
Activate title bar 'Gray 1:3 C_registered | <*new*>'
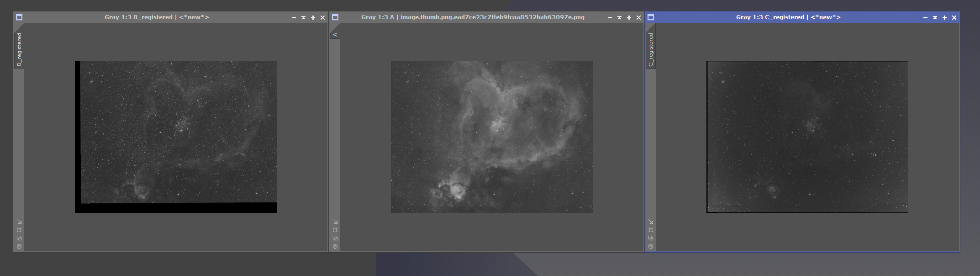788,17
